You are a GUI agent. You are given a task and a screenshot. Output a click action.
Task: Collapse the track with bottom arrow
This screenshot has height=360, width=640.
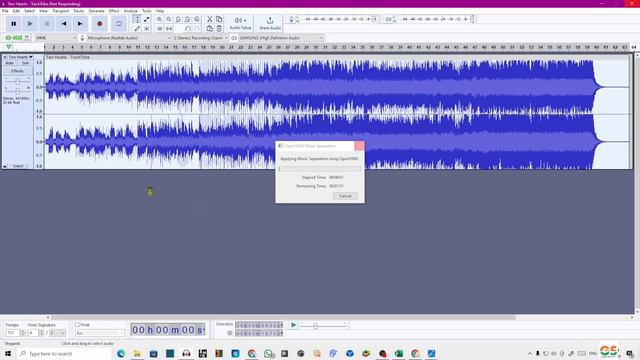pos(5,166)
